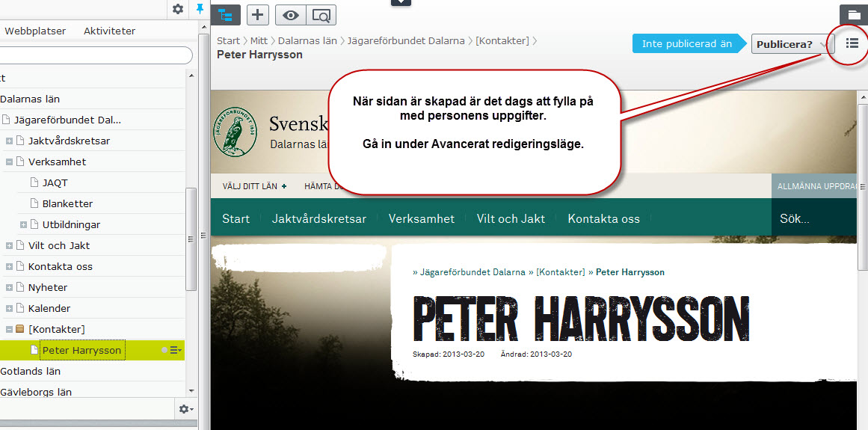Click Mitt in the top breadcrumb
Screen dimensions: 868x430
[259, 41]
